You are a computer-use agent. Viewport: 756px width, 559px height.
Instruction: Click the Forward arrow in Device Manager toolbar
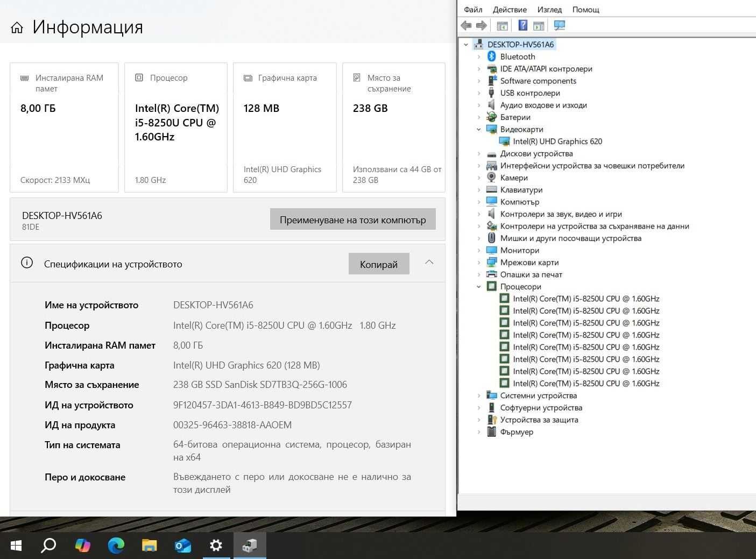tap(482, 25)
